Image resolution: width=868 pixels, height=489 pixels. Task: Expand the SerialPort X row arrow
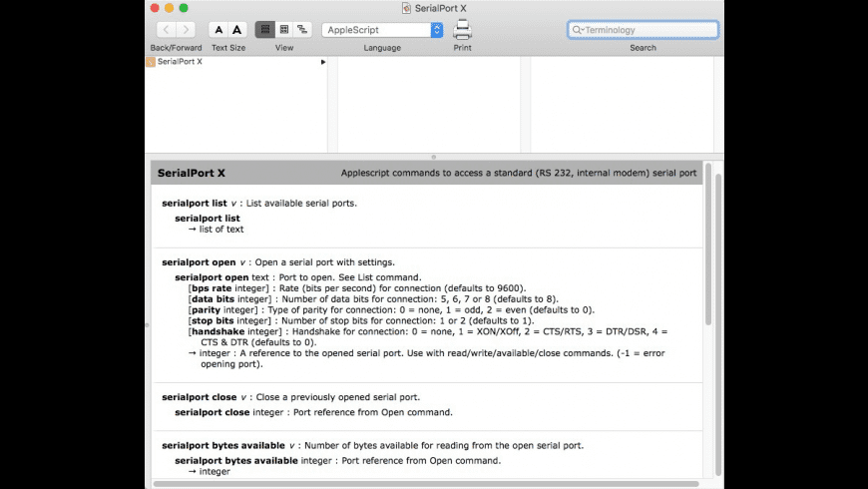coord(323,62)
